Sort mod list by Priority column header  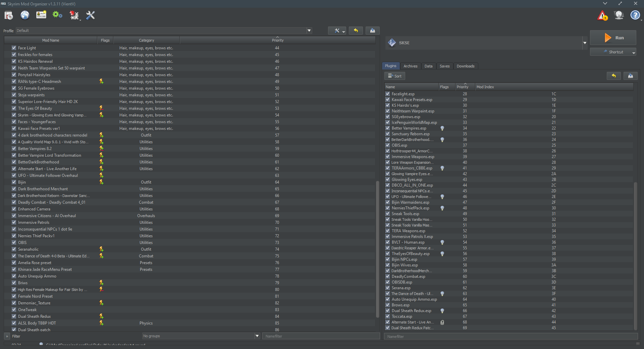277,40
